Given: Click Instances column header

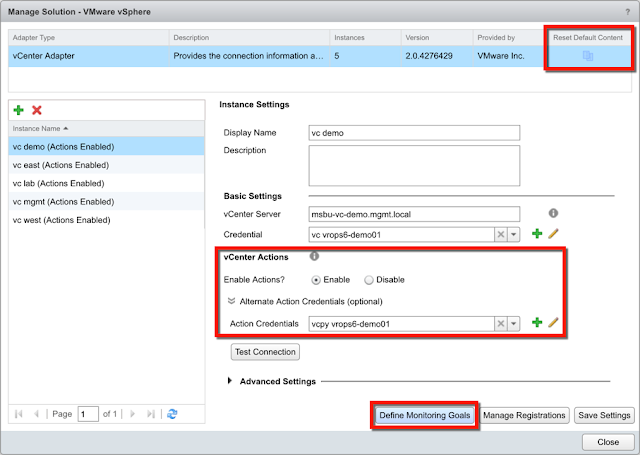Looking at the screenshot, I should tap(365, 38).
